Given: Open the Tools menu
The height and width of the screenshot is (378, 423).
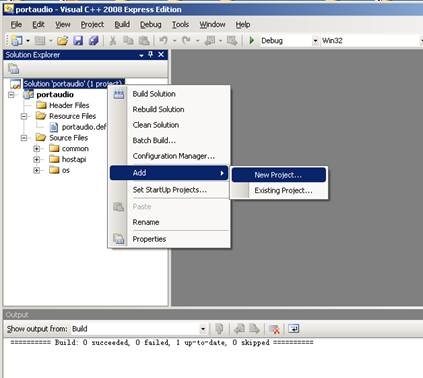Looking at the screenshot, I should coord(180,24).
